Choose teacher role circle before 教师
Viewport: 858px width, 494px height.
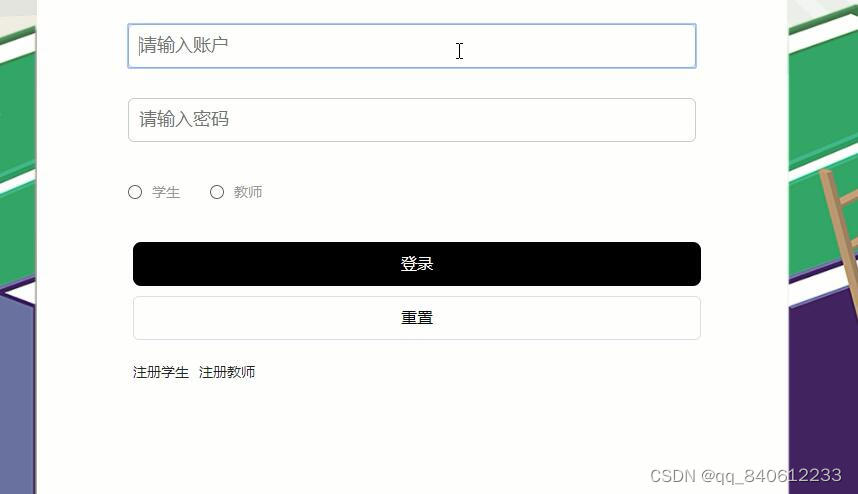click(x=217, y=192)
